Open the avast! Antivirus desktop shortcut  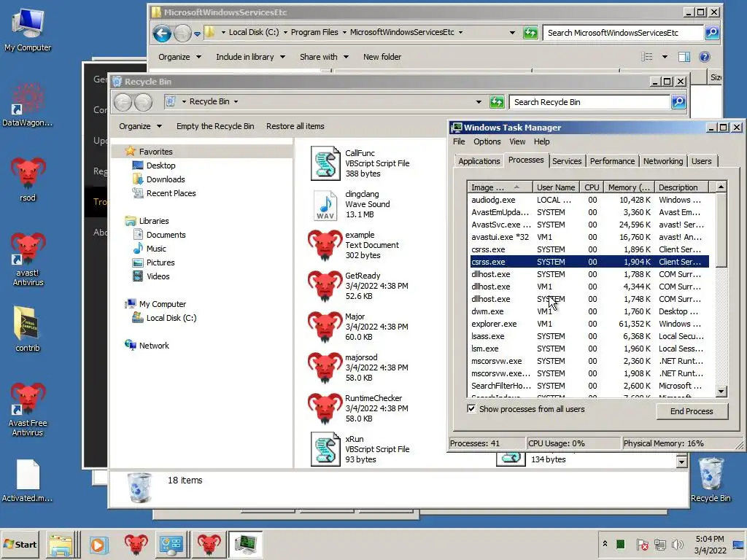[x=28, y=260]
